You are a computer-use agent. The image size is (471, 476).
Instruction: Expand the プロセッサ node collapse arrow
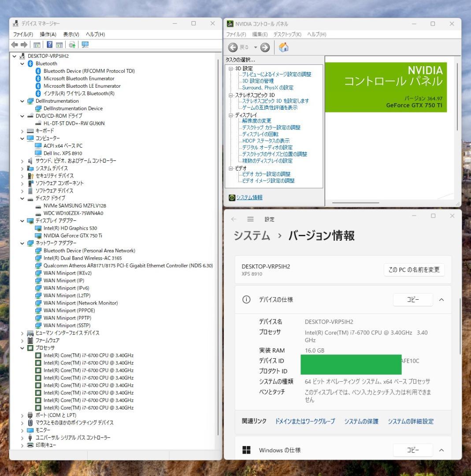[x=22, y=348]
